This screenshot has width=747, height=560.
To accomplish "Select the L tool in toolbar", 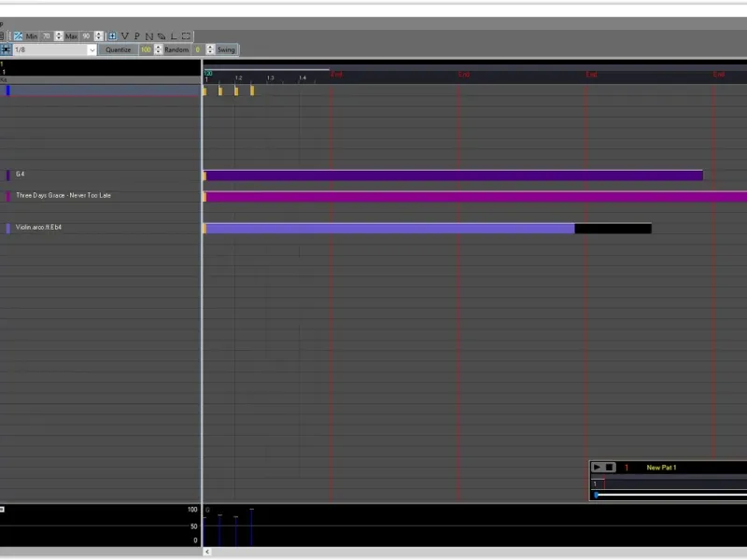I will coord(174,36).
